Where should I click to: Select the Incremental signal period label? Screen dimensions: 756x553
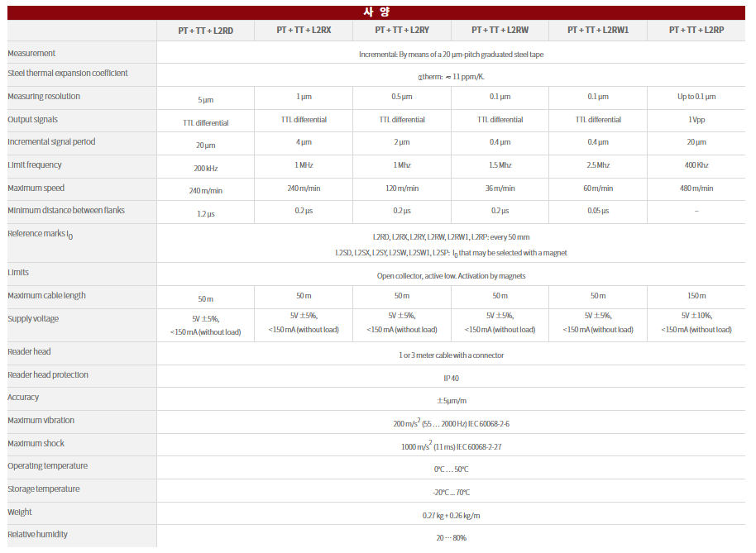coord(51,142)
